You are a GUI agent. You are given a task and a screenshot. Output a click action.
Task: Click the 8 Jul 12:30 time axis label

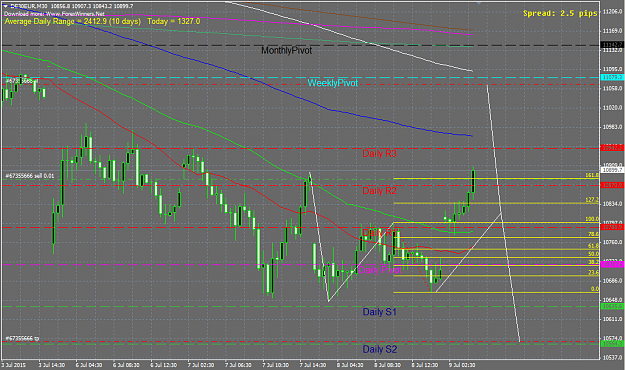425,365
